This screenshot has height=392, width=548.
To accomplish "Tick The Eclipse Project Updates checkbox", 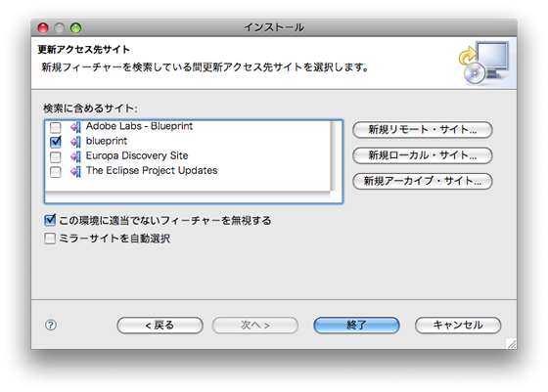I will point(55,172).
